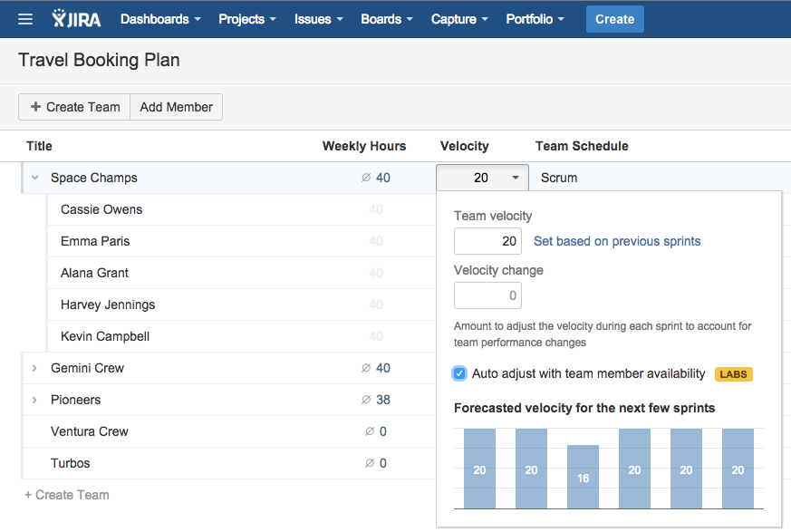
Task: Open the Boards menu
Action: (x=386, y=18)
